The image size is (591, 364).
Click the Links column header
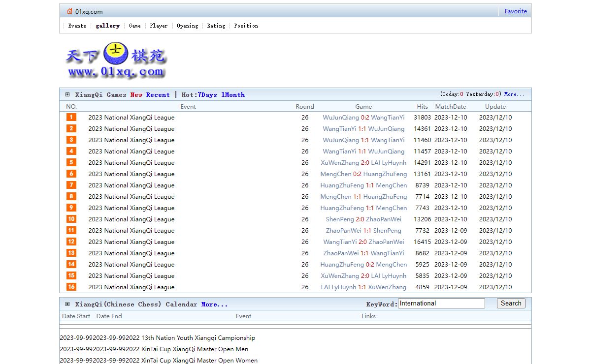pos(368,316)
